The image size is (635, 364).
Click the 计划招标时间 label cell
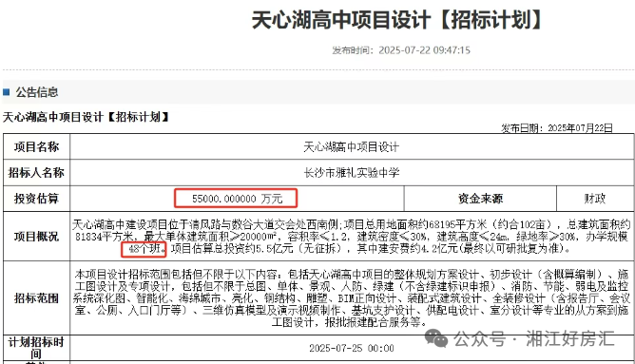[36, 348]
